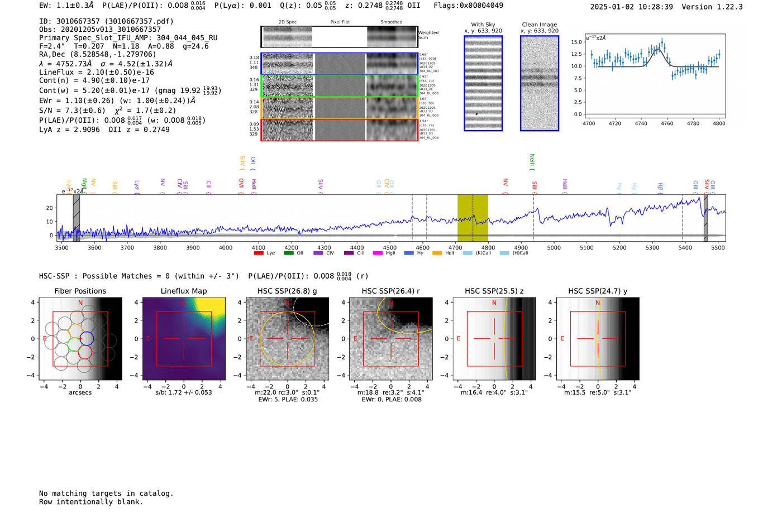Click the 'm:16.4 re:4.0" s:3.1"' caption
Screen dimensions: 782x532
click(x=494, y=392)
